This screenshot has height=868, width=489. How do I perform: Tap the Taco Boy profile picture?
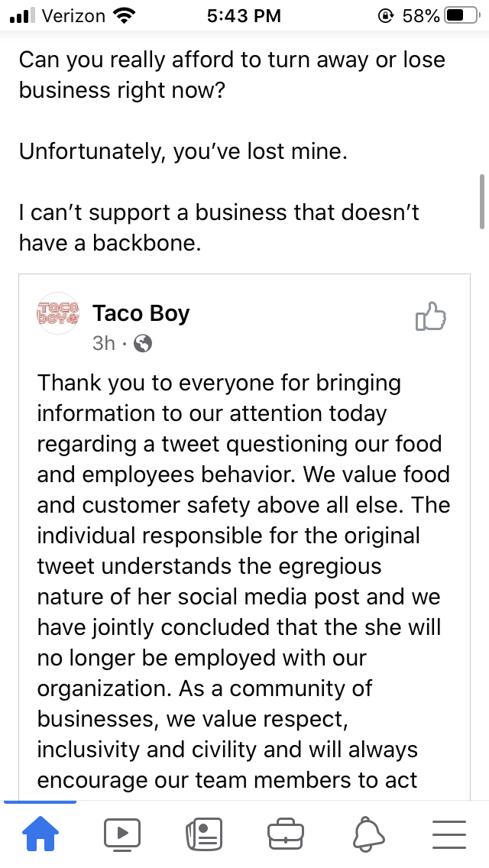tap(58, 313)
